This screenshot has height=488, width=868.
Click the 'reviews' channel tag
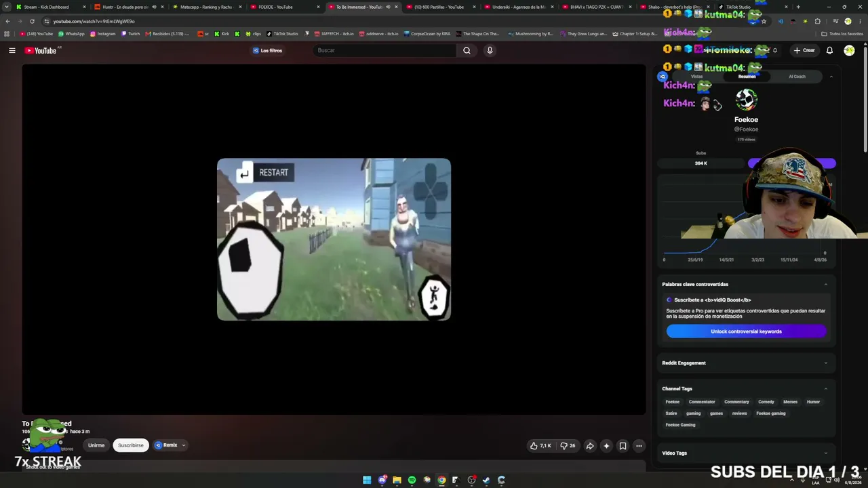[739, 413]
